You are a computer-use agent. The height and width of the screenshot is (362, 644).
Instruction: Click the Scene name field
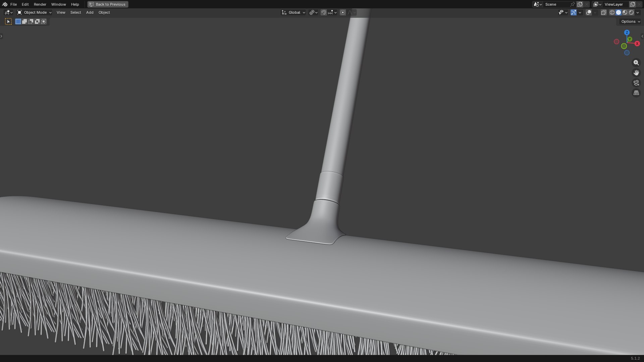pos(556,4)
